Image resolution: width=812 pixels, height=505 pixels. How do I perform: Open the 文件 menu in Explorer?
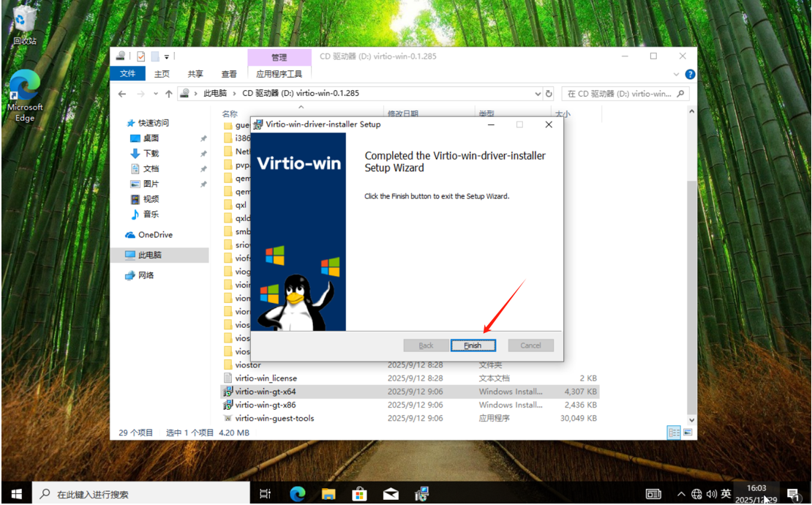[x=128, y=74]
